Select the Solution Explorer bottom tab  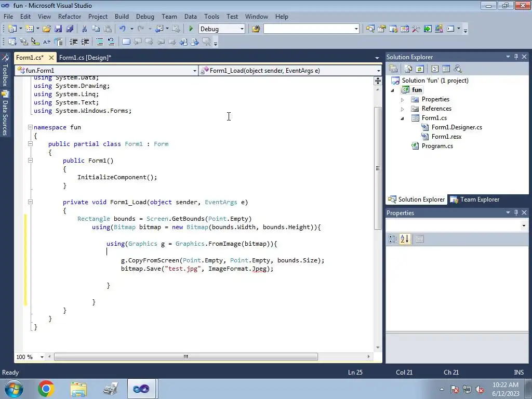[x=417, y=199]
